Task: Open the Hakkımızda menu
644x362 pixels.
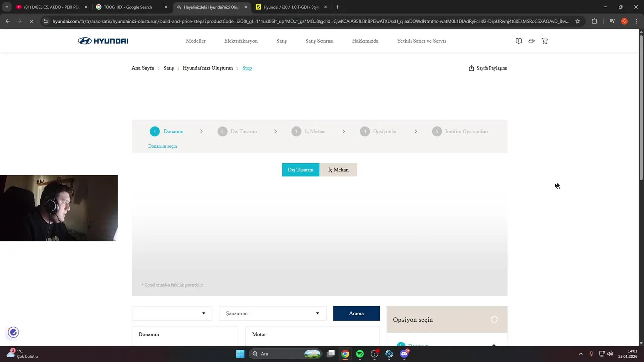Action: (x=365, y=41)
